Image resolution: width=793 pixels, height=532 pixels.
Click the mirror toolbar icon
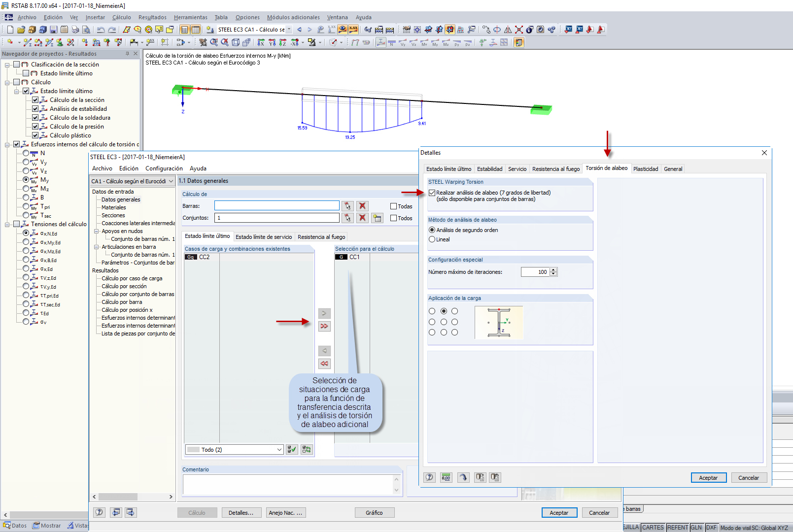tap(508, 30)
